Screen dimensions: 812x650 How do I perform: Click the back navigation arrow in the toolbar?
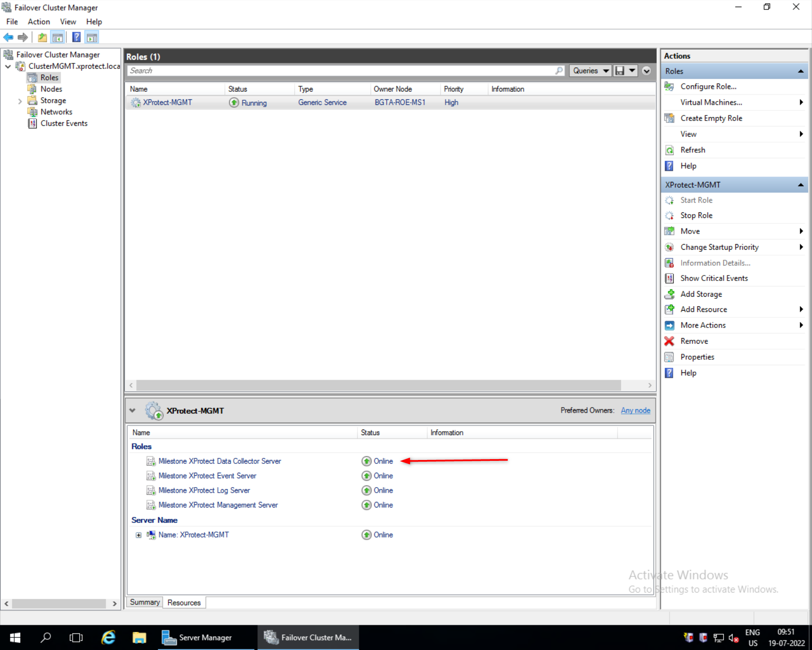tap(8, 37)
